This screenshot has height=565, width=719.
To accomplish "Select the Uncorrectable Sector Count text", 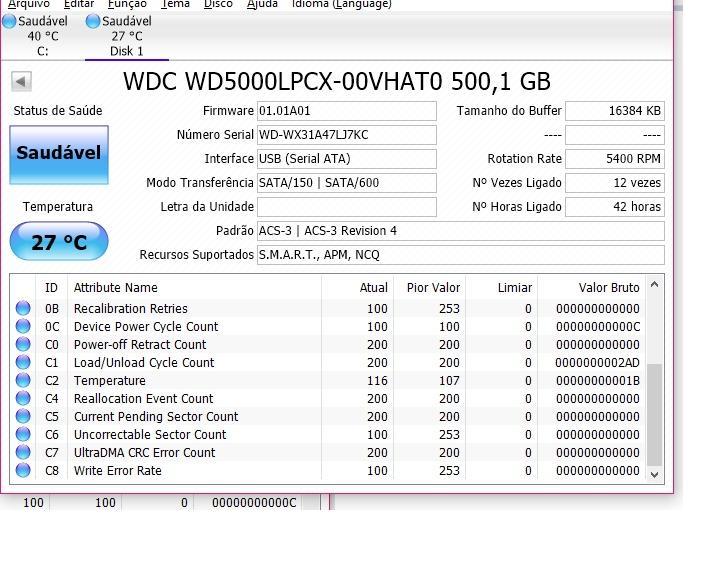I will pos(150,434).
